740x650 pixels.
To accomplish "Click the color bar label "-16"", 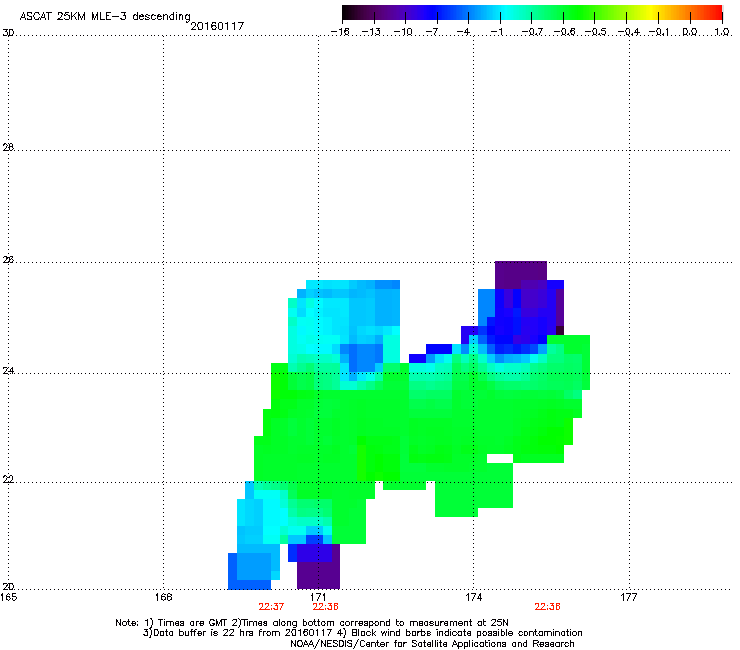I will point(339,32).
